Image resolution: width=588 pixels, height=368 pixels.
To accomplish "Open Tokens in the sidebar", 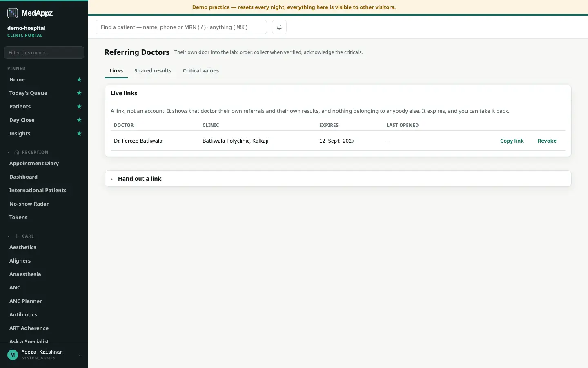I will 18,218.
